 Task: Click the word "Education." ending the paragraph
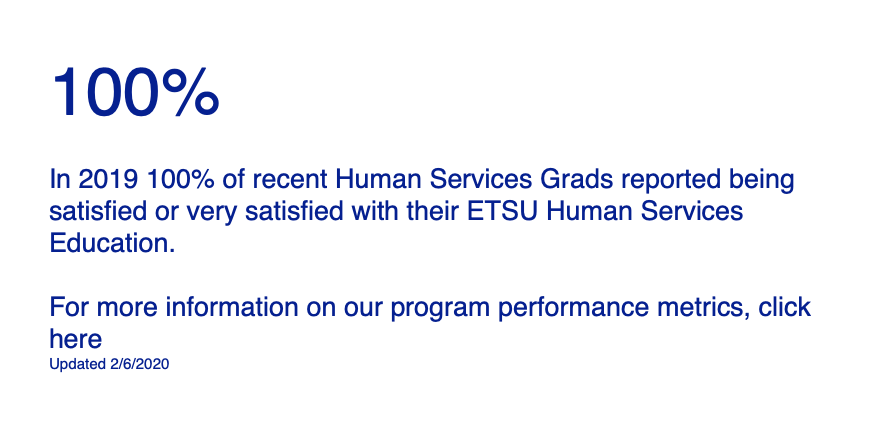112,243
